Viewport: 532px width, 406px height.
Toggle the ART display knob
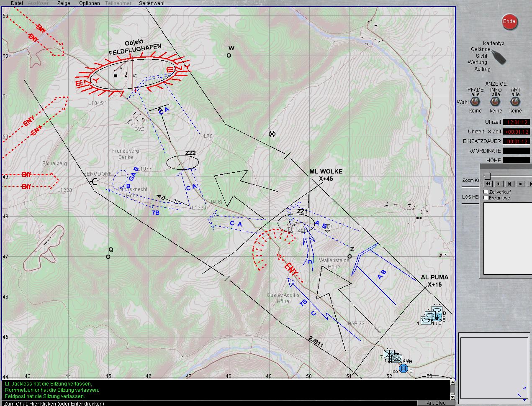(x=516, y=102)
